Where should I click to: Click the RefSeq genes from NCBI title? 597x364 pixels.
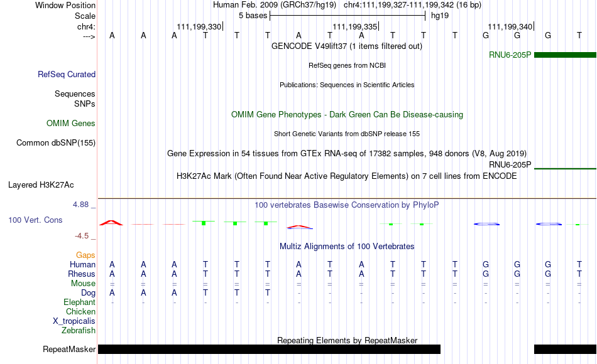[x=347, y=65]
